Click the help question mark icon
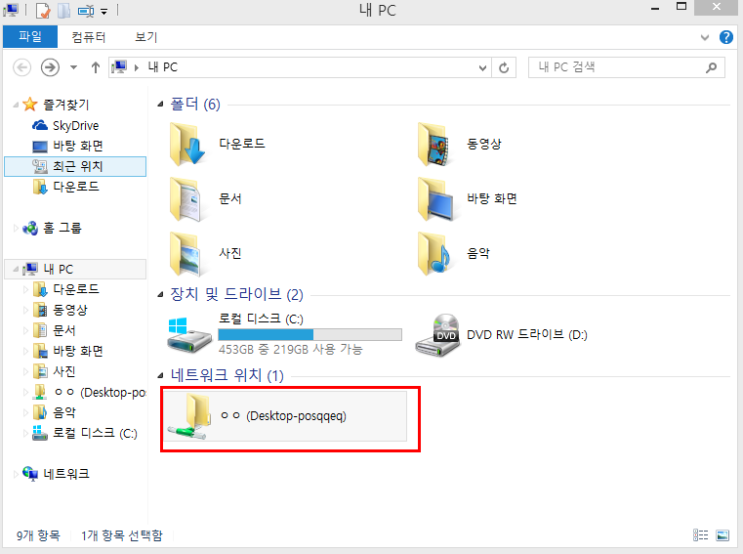 point(726,37)
